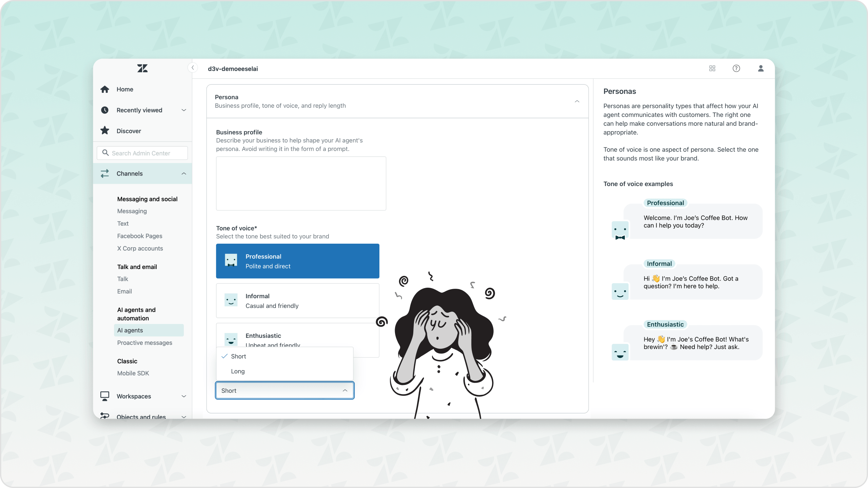
Task: Click the Objects and rules icon in sidebar
Action: [x=105, y=416]
